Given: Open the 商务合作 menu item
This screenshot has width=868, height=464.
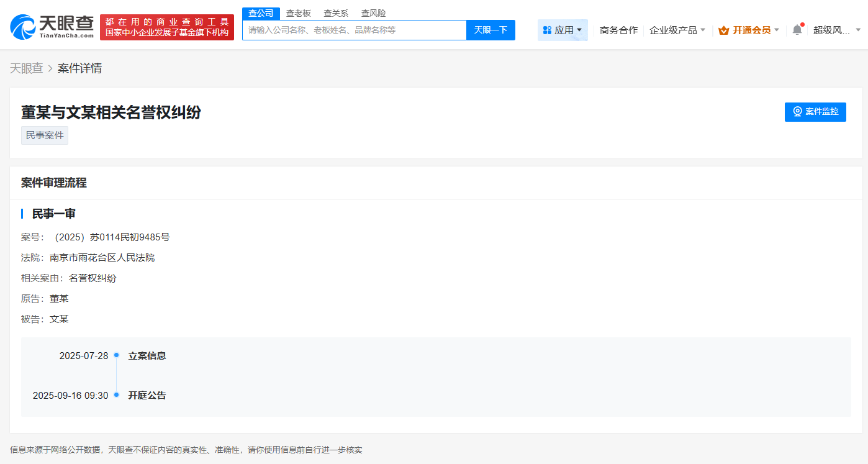Looking at the screenshot, I should point(618,29).
